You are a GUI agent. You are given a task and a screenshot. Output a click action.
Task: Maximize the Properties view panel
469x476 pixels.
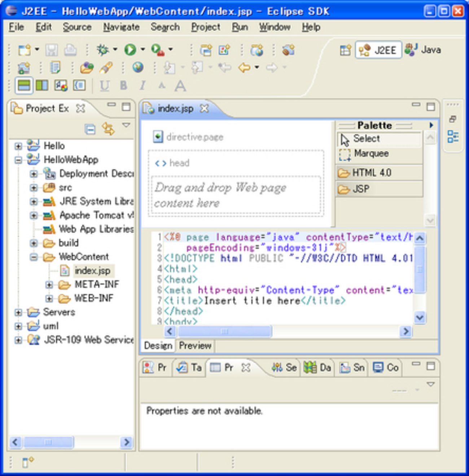[x=431, y=366]
